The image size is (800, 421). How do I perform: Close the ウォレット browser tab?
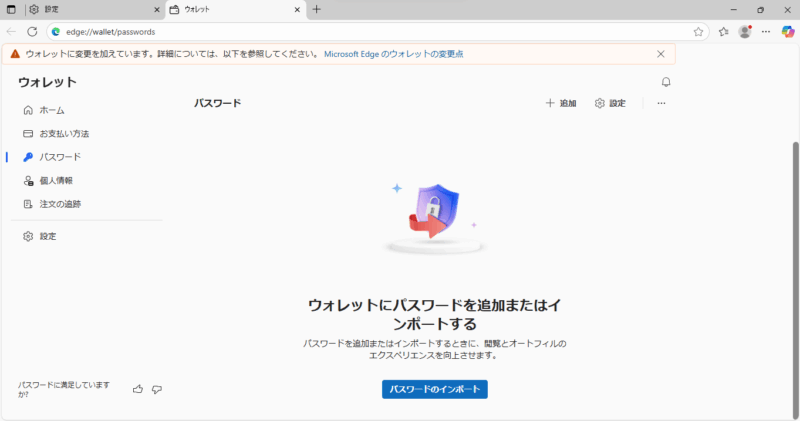tap(297, 10)
